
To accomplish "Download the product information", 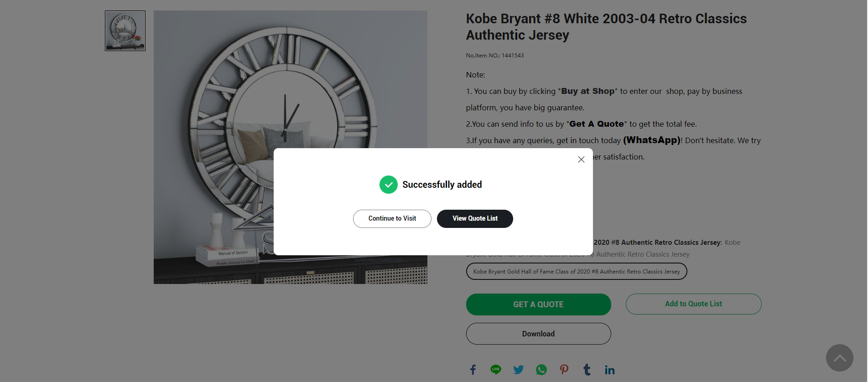I will [x=538, y=334].
